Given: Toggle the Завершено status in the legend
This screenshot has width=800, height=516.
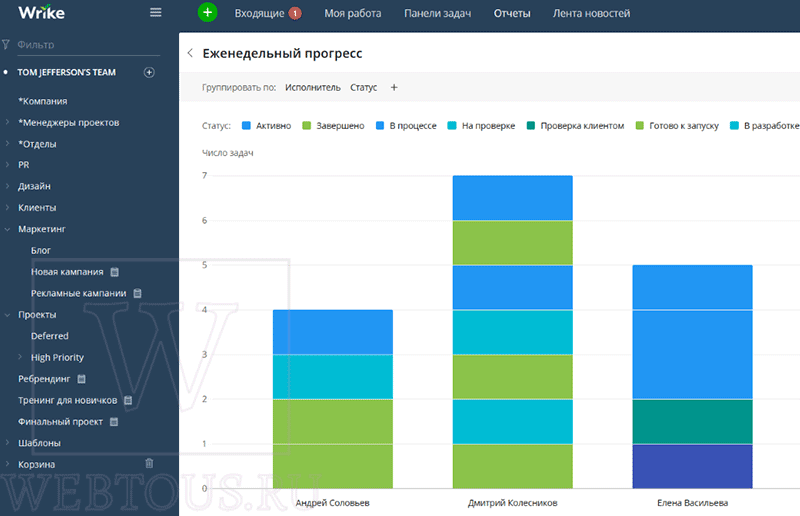Looking at the screenshot, I should [x=334, y=126].
